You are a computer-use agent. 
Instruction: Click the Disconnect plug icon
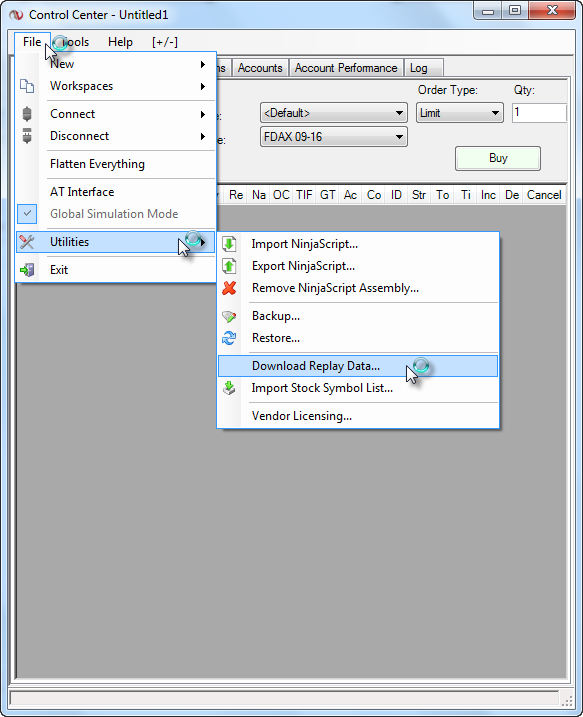(27, 136)
